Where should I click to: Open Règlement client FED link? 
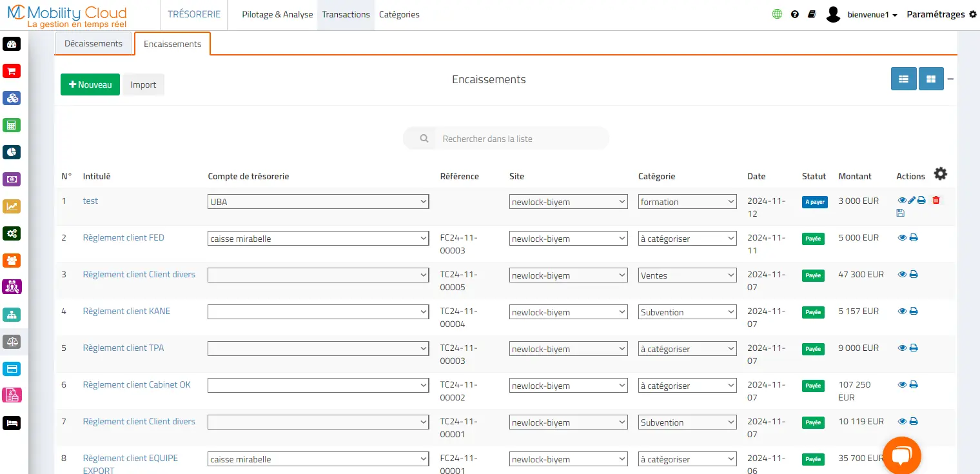point(124,237)
